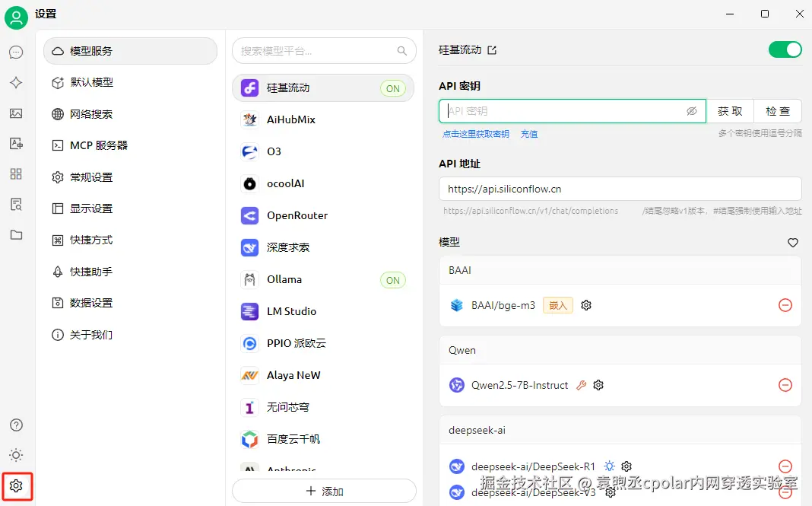
Task: Click the 获取 button for API key
Action: (x=730, y=111)
